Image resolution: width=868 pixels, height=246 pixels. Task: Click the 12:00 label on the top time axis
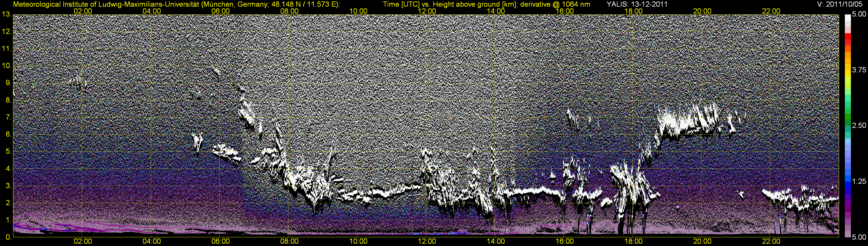[427, 11]
